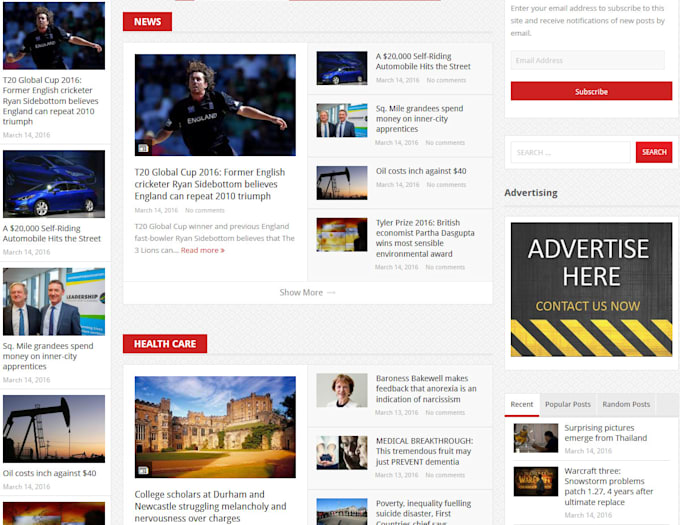Open 'Poverty, inequality fuelling suicide' headline
680x525 pixels.
[x=423, y=513]
